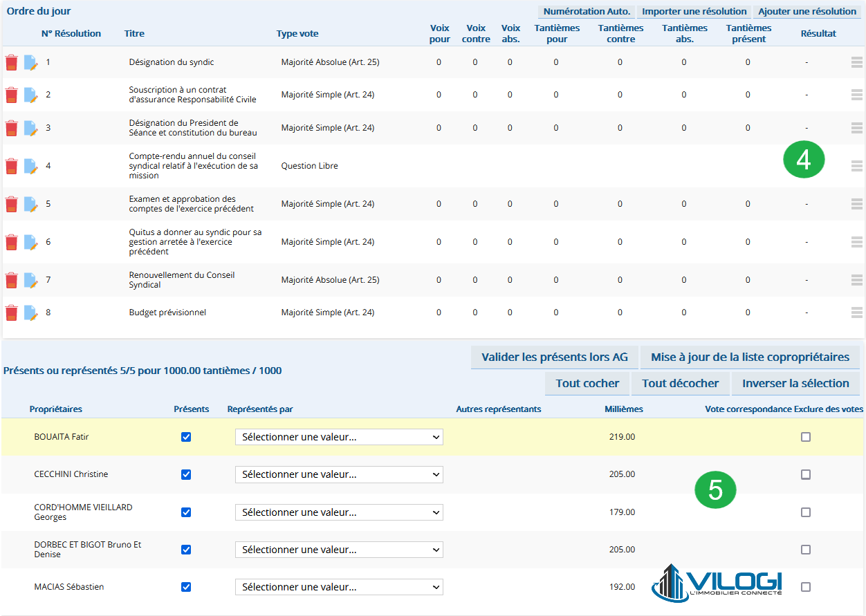Click the Question Libre vote type
The width and height of the screenshot is (866, 616).
click(310, 166)
